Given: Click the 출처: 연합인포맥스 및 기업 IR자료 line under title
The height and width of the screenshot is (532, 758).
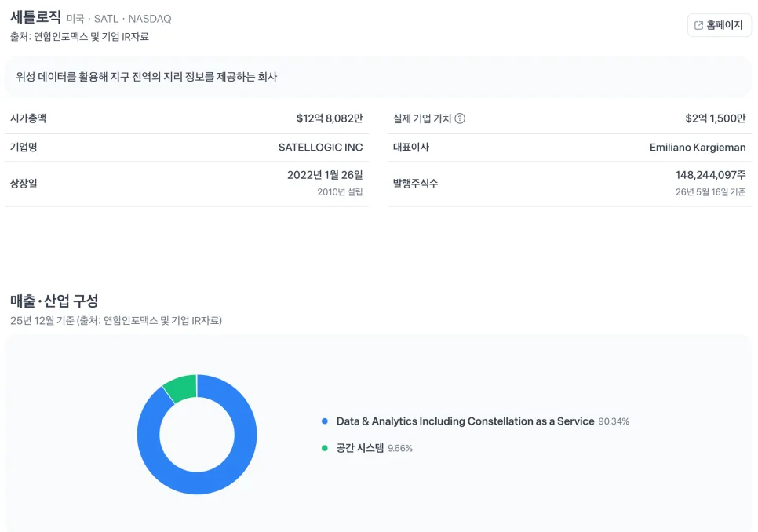Looking at the screenshot, I should click(79, 37).
